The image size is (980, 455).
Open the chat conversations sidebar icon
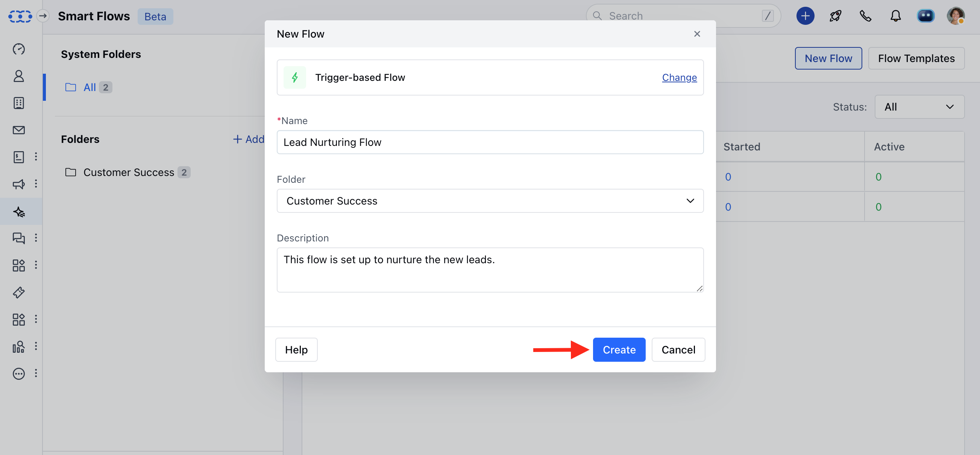[19, 238]
